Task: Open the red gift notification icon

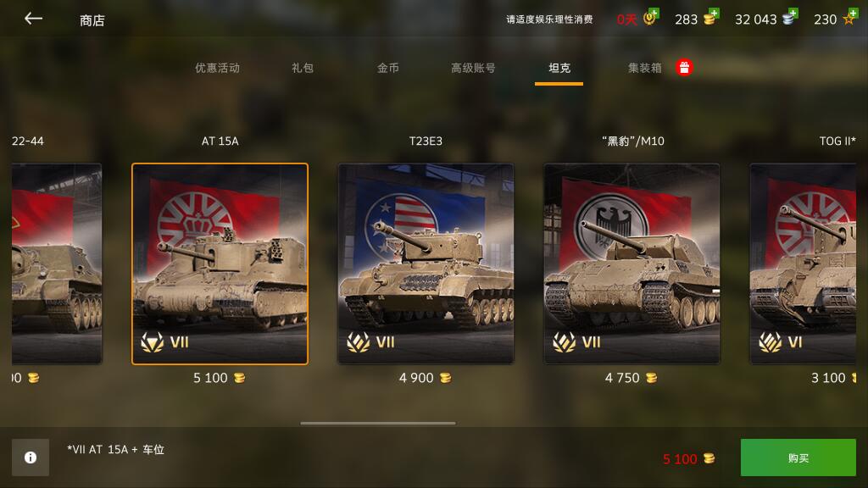Action: (x=684, y=68)
